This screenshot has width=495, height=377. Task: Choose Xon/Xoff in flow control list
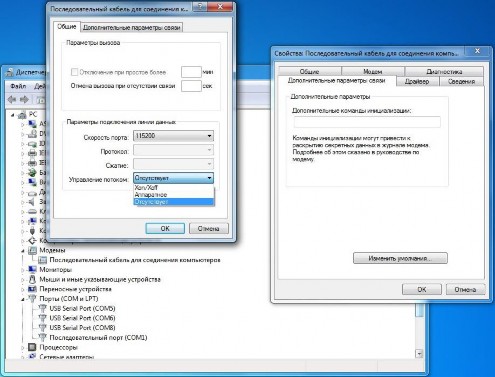click(173, 188)
